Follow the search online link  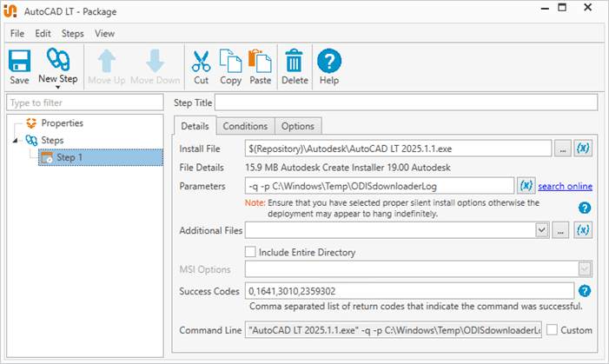pyautogui.click(x=565, y=186)
